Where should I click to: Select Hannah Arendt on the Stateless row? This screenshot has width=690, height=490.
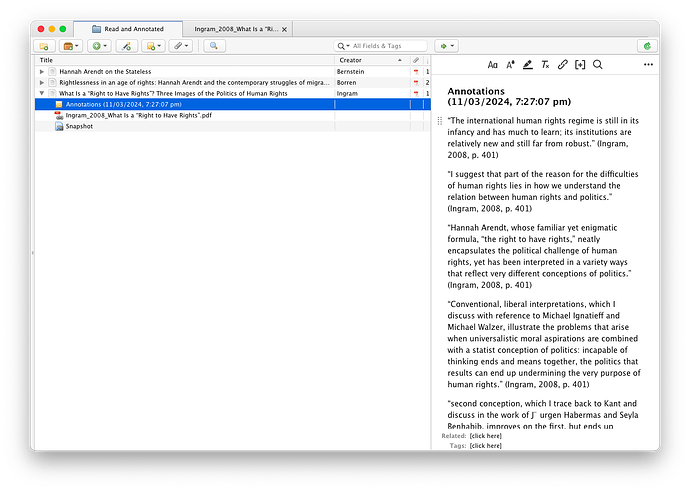point(232,72)
